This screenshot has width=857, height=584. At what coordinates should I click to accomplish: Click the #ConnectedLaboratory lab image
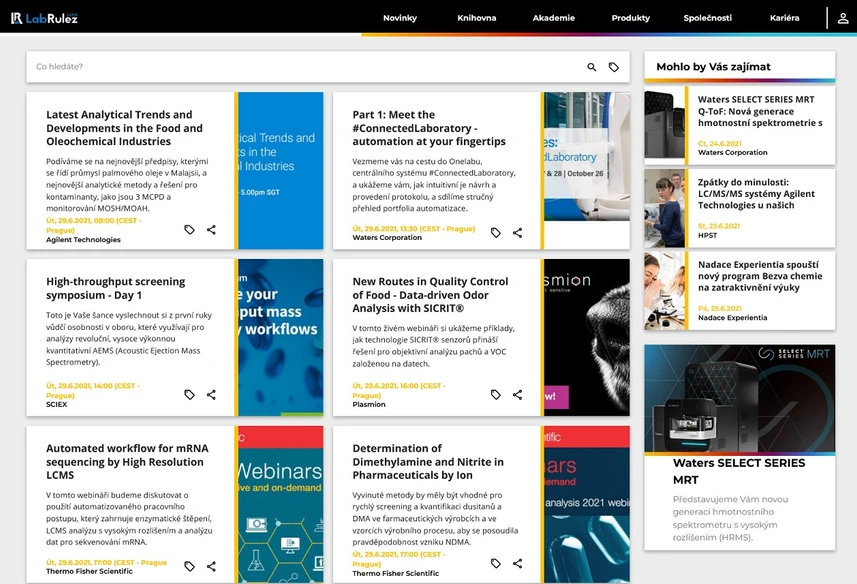click(x=586, y=156)
